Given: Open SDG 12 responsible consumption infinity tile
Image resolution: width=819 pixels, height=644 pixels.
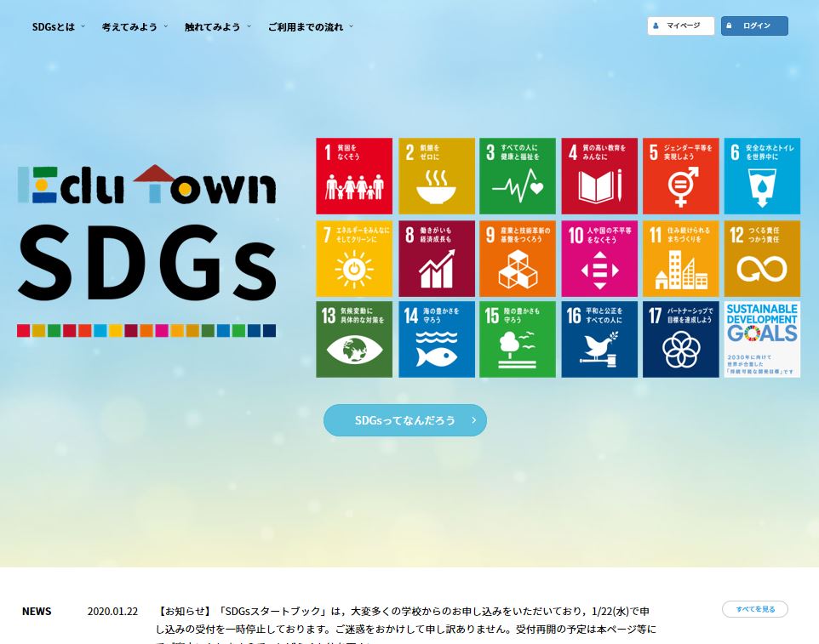Looking at the screenshot, I should (762, 259).
